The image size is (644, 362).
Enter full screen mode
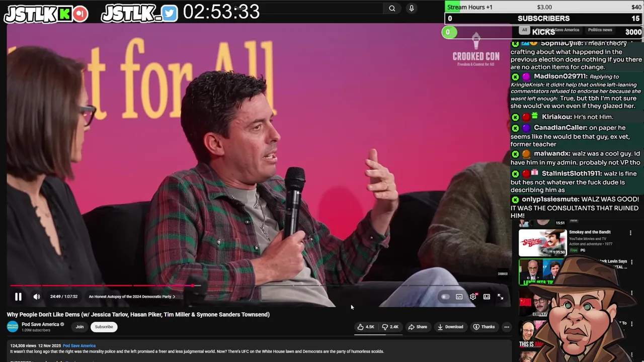pyautogui.click(x=501, y=297)
